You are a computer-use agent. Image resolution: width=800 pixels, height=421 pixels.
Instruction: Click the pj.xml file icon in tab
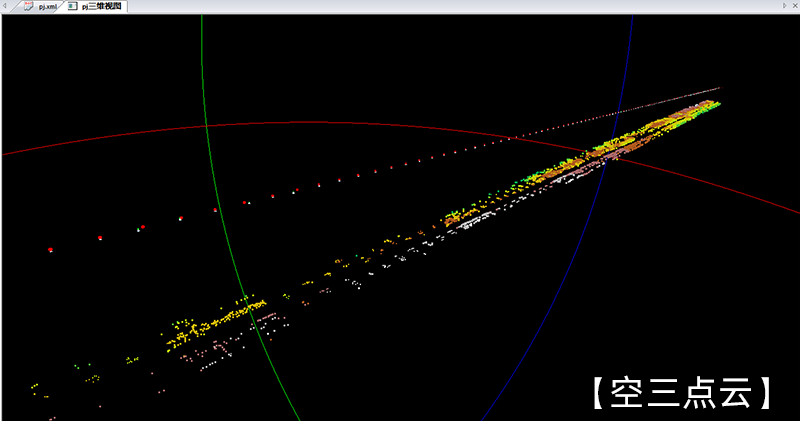click(x=29, y=6)
